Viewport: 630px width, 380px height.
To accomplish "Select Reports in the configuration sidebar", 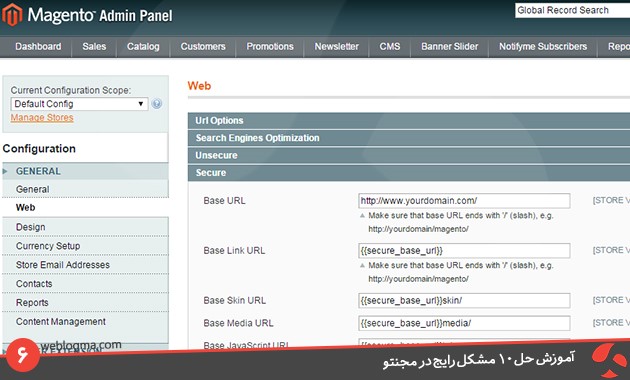I will (85, 302).
